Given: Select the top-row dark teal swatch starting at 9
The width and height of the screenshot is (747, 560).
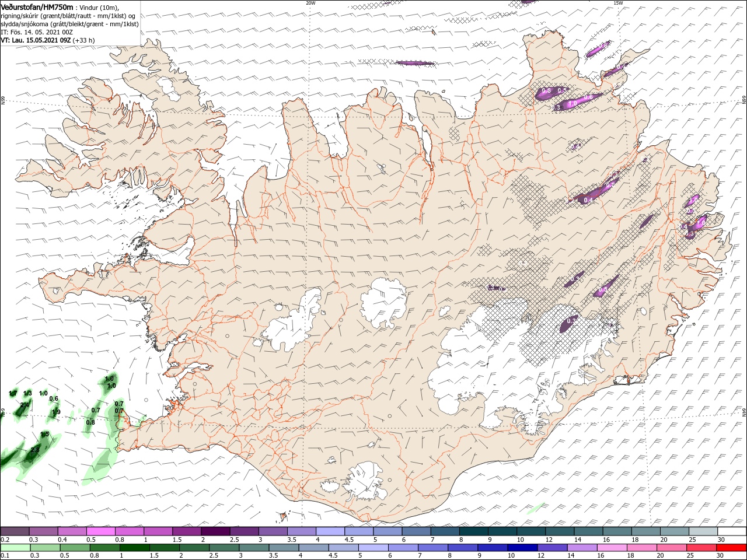Looking at the screenshot, I should (501, 531).
